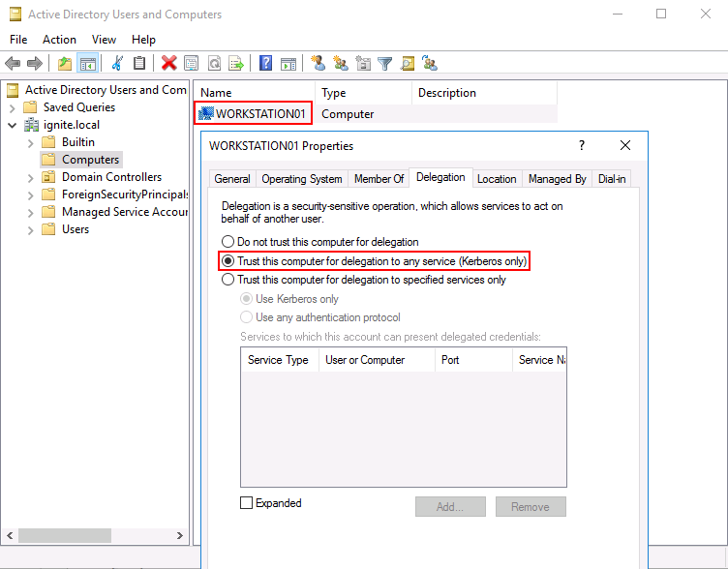
Task: Click the Domain Controllers folder icon
Action: [x=48, y=177]
